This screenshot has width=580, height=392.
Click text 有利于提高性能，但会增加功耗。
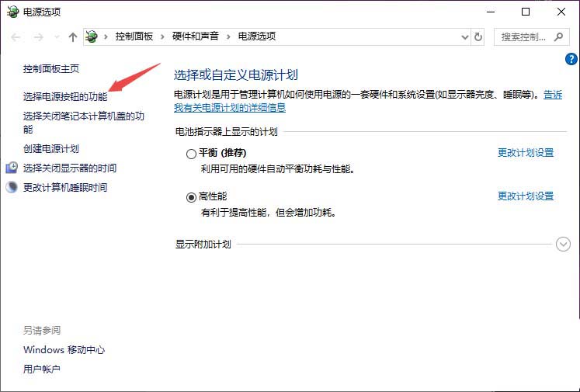(x=269, y=213)
